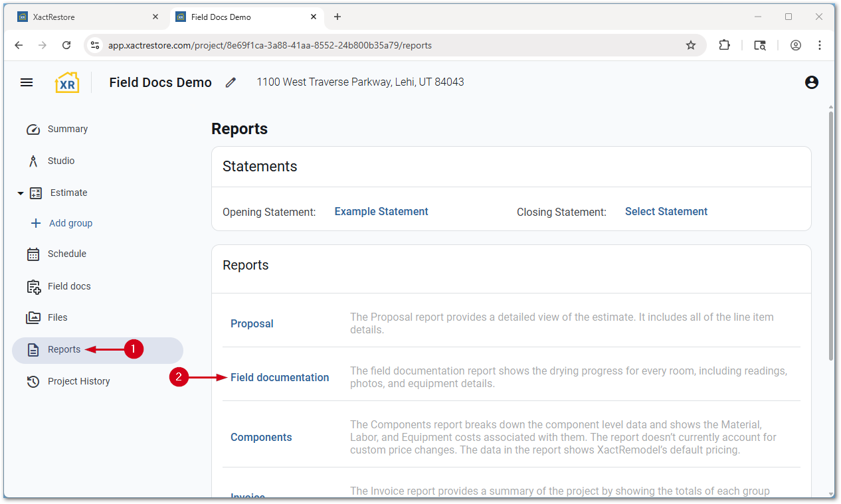Viewport: 841px width, 504px height.
Task: Add group under Estimate
Action: 70,223
